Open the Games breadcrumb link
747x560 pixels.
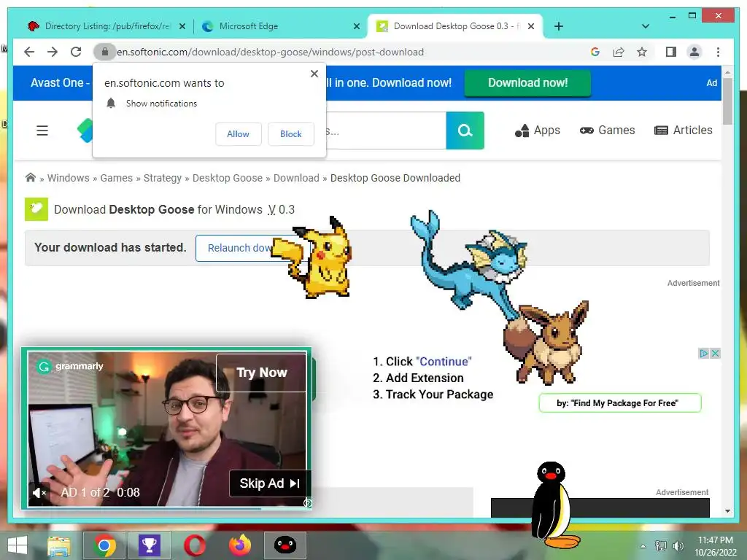(116, 178)
